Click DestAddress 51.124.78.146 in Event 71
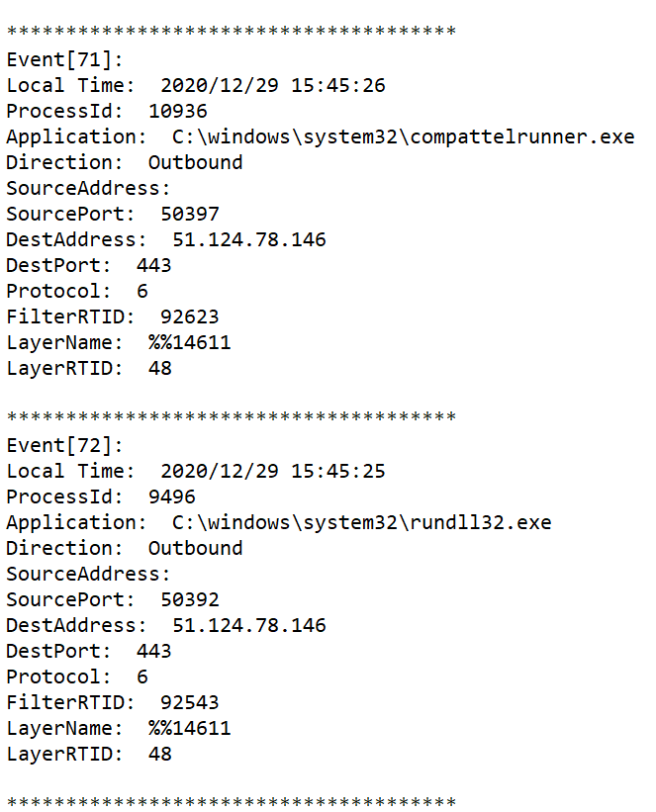656x812 pixels. [x=248, y=239]
